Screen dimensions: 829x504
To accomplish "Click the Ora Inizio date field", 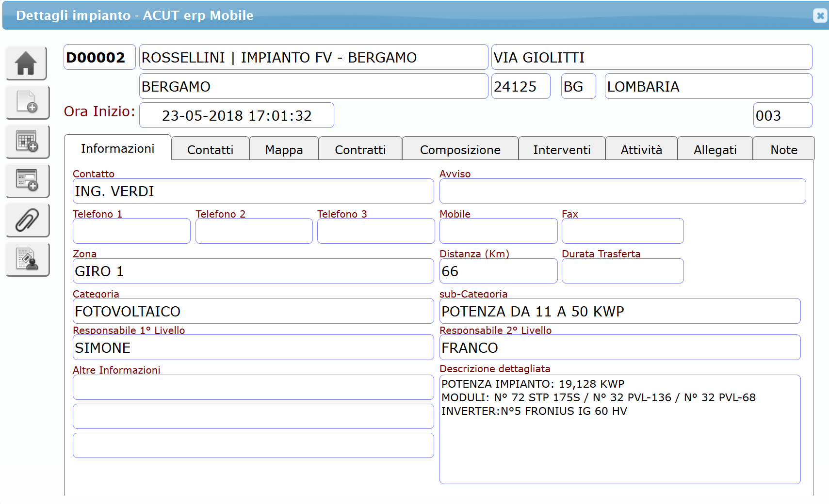I will (236, 115).
